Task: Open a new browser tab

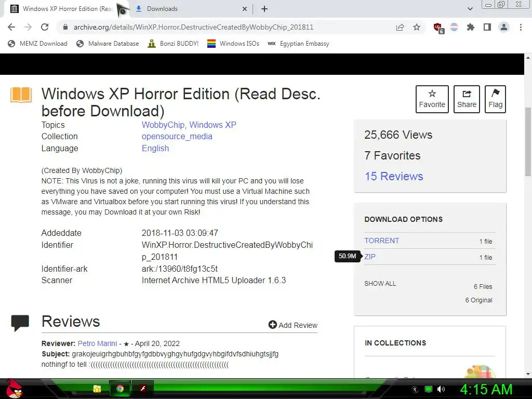Action: pyautogui.click(x=264, y=9)
